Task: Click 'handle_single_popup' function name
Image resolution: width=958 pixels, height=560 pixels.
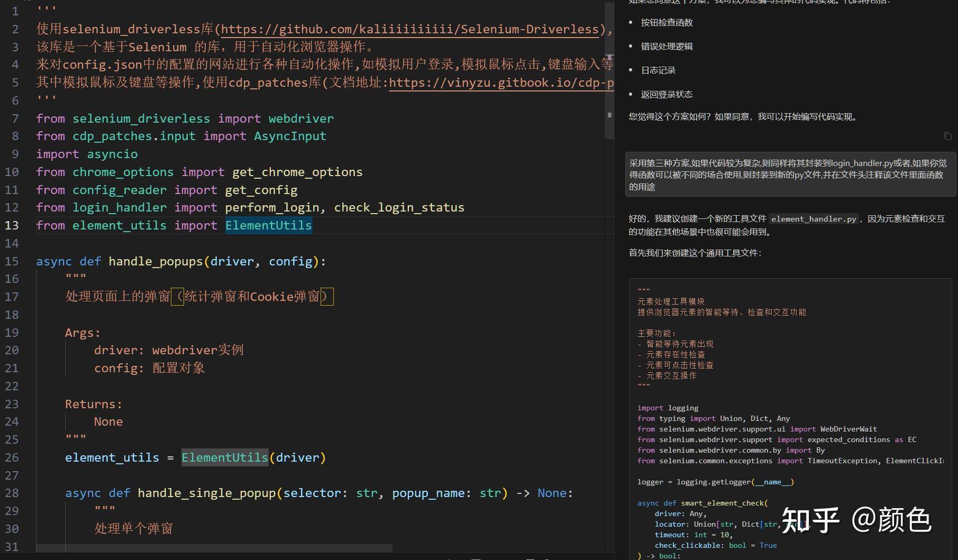Action: pos(207,493)
